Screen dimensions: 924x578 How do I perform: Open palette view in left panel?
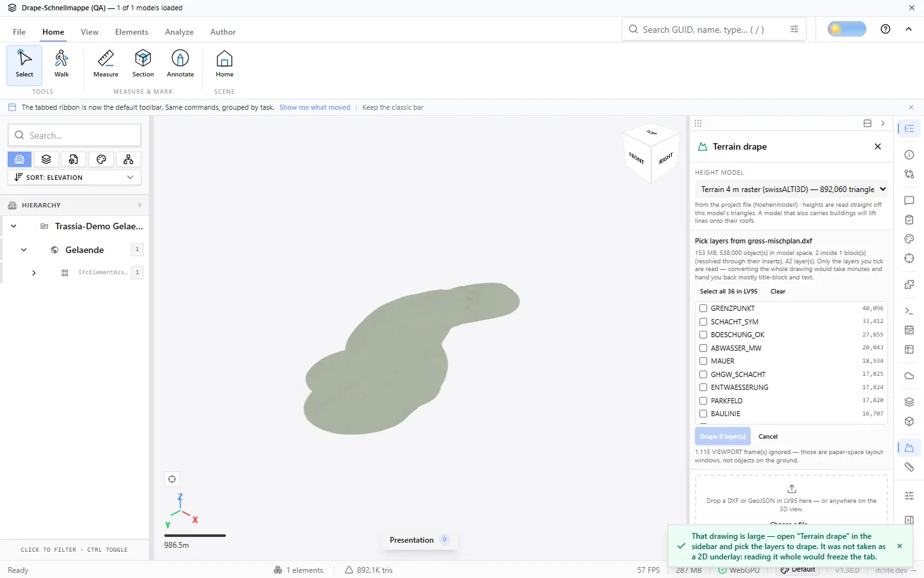101,159
